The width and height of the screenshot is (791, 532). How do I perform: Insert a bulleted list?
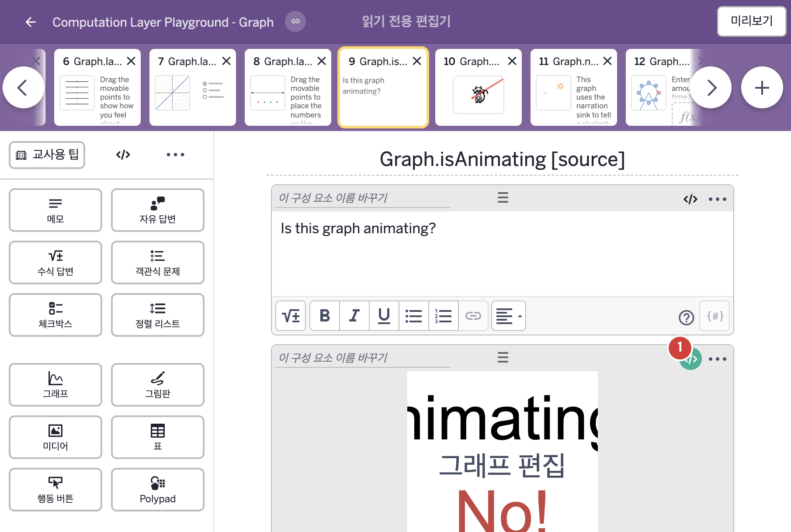tap(414, 316)
